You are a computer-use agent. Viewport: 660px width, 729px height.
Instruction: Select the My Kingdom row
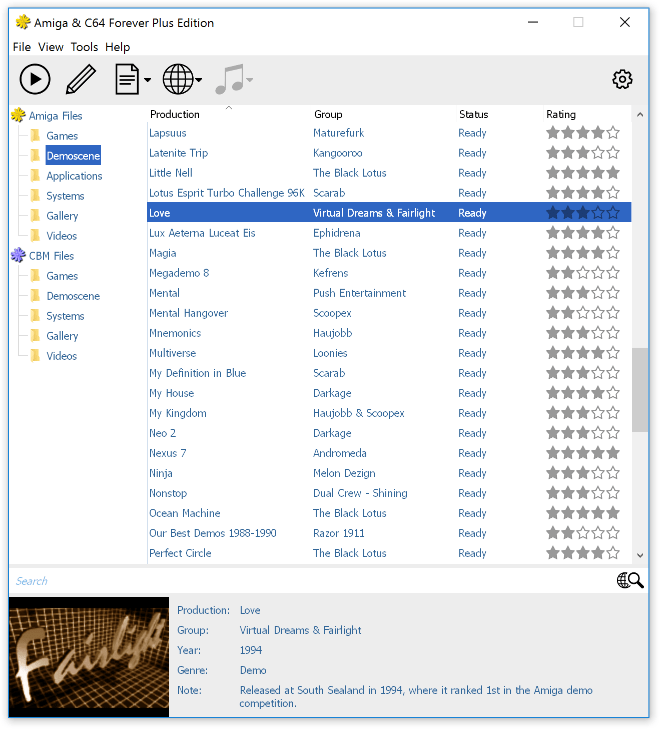[x=389, y=413]
